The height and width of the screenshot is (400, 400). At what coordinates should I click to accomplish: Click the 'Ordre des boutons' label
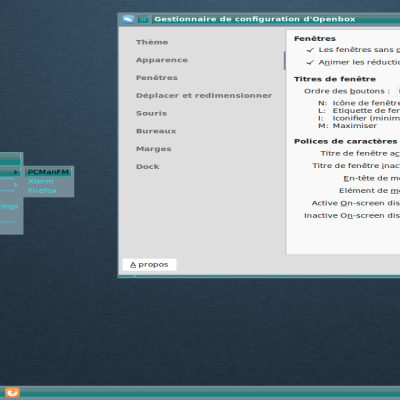tap(347, 91)
